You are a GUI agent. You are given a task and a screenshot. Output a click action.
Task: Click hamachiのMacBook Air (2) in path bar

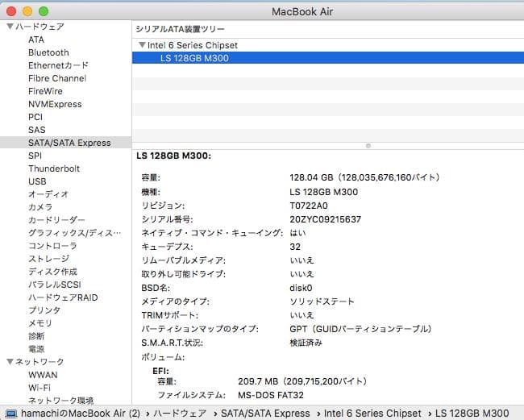81,414
